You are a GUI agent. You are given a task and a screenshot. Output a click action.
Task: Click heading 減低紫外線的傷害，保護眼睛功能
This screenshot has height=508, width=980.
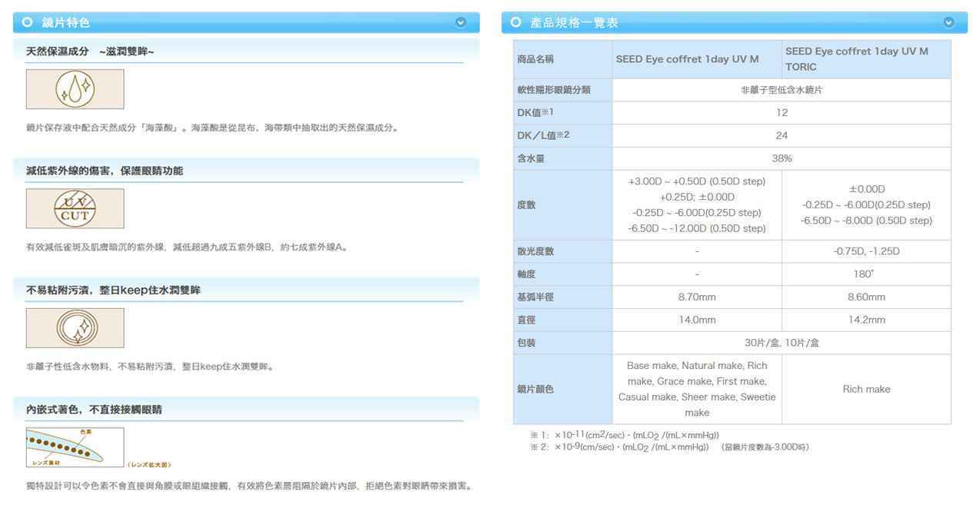105,171
